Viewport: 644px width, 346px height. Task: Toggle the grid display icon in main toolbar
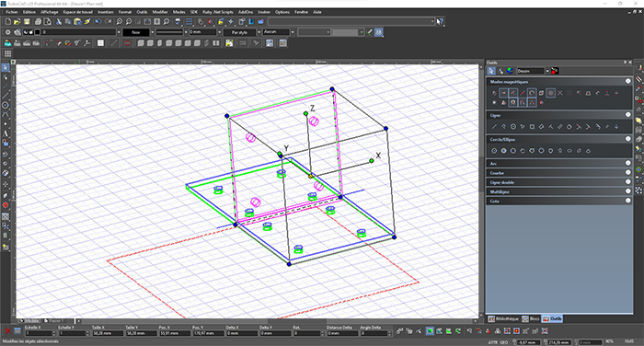pos(189,21)
